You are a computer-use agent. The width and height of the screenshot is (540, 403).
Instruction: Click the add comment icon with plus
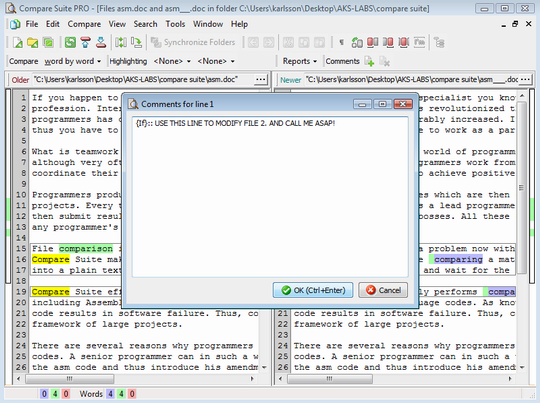[x=369, y=61]
